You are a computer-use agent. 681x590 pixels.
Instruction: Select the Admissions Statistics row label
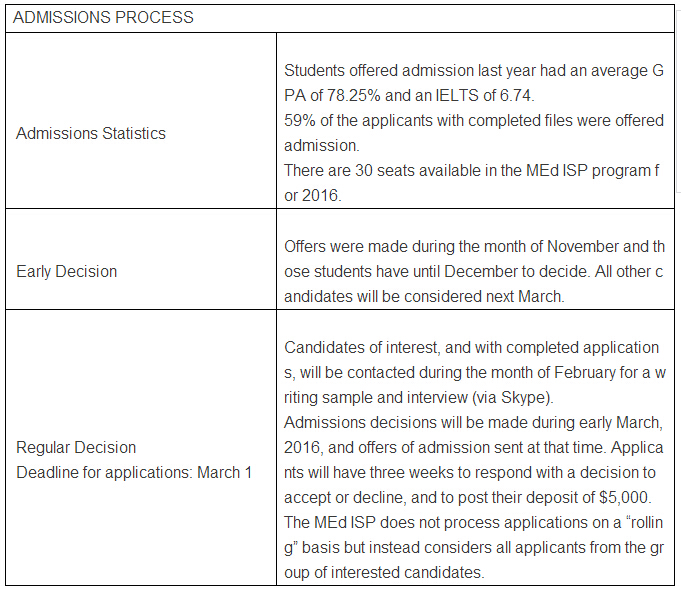click(91, 133)
